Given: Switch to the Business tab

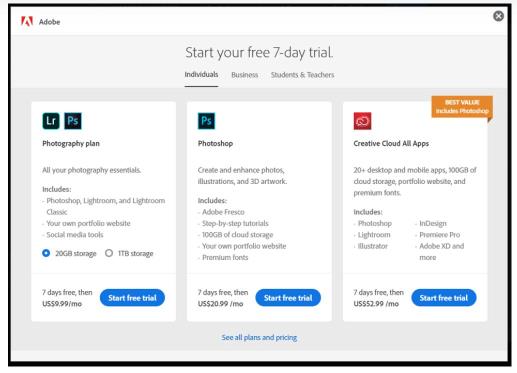Looking at the screenshot, I should (245, 75).
